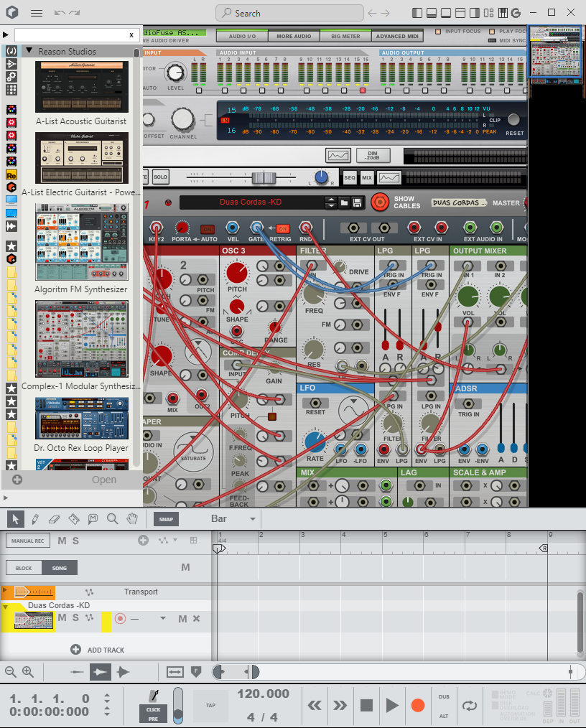Open the AUDIO I/O tab

pyautogui.click(x=243, y=36)
